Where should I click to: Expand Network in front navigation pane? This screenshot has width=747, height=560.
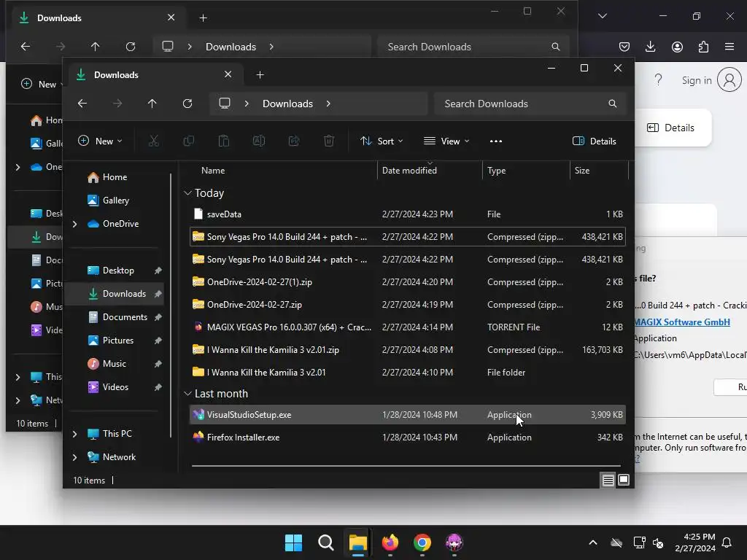click(74, 457)
